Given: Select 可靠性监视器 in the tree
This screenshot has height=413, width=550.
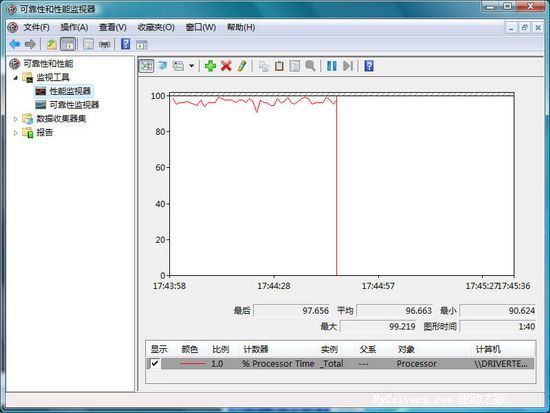Looking at the screenshot, I should click(x=74, y=105).
